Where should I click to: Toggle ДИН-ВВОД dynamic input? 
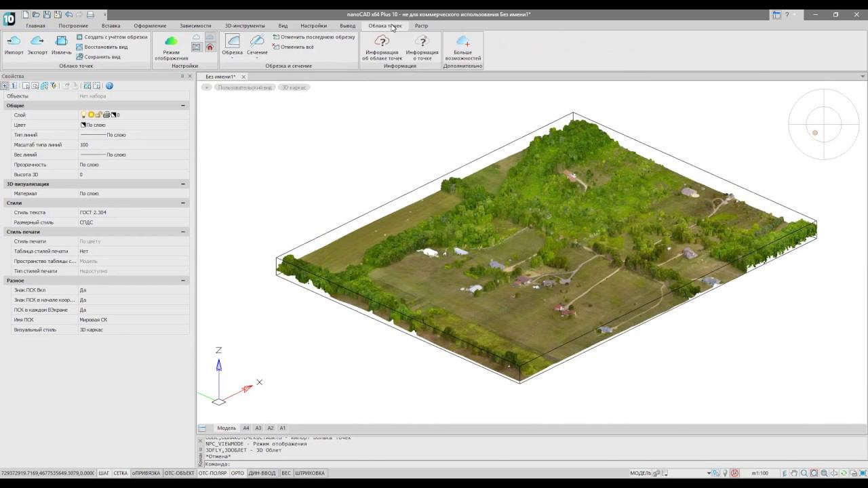pyautogui.click(x=262, y=473)
